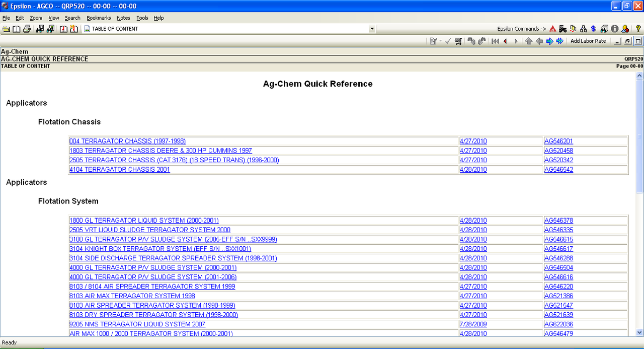Click the red AGCO logo command icon
This screenshot has width=644, height=349.
pos(552,29)
